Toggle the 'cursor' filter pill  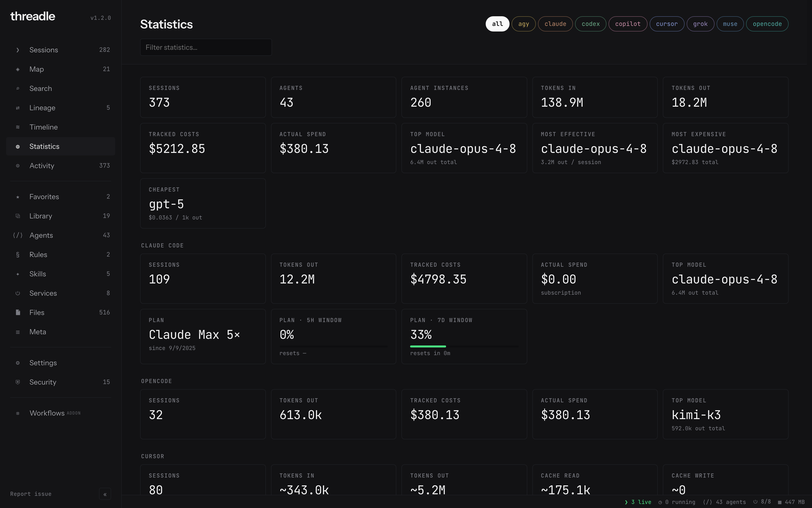click(x=667, y=24)
